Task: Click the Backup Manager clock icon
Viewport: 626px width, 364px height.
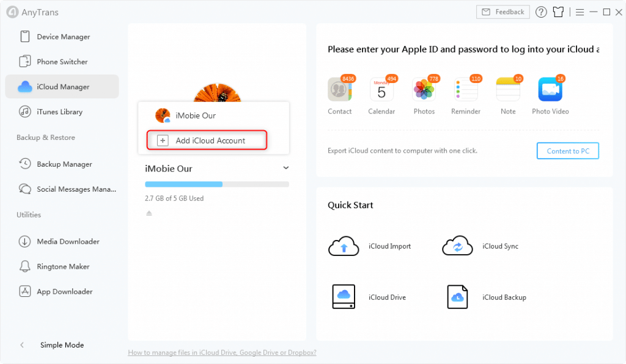Action: click(24, 164)
